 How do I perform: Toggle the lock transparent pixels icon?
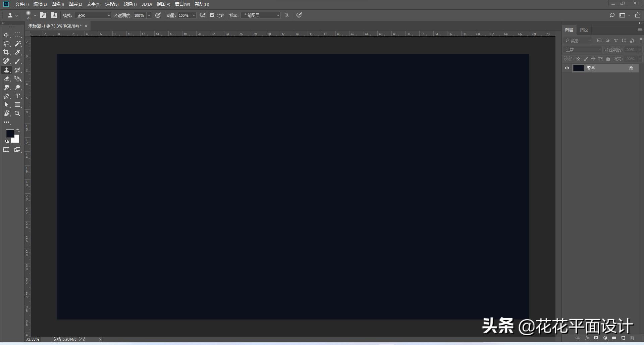tap(578, 58)
